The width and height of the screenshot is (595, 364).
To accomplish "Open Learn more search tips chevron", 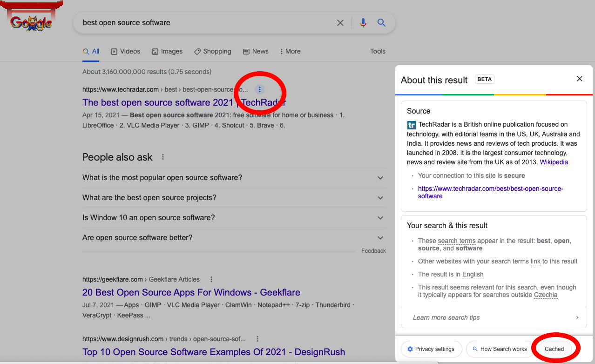I will click(x=577, y=317).
